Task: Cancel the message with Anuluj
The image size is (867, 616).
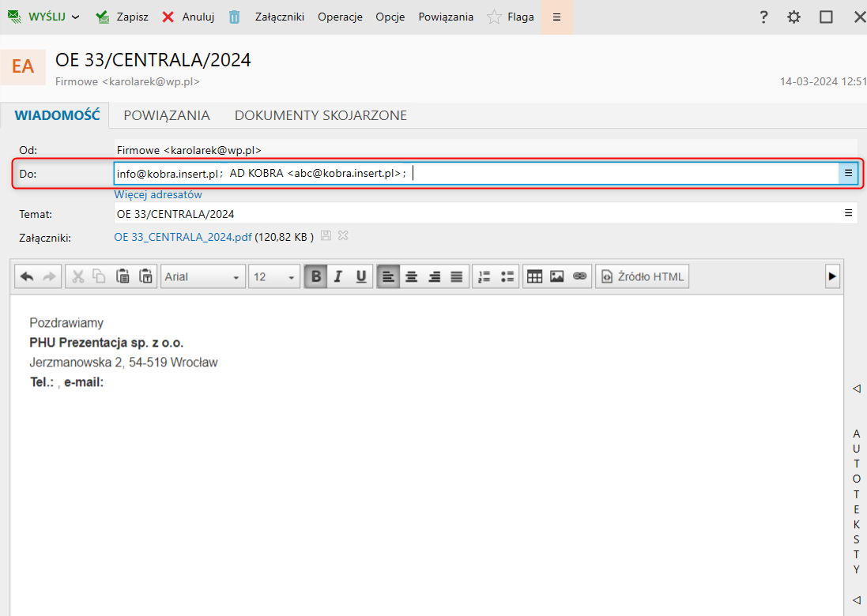Action: pyautogui.click(x=188, y=17)
